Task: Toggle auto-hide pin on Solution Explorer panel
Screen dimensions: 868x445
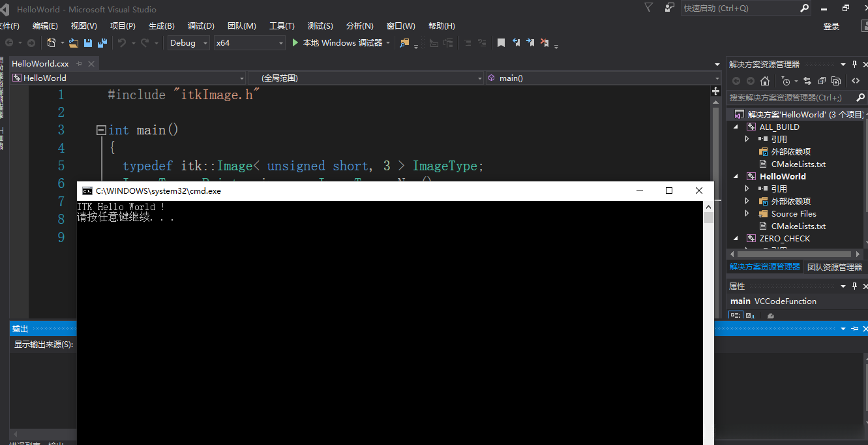Action: (854, 64)
